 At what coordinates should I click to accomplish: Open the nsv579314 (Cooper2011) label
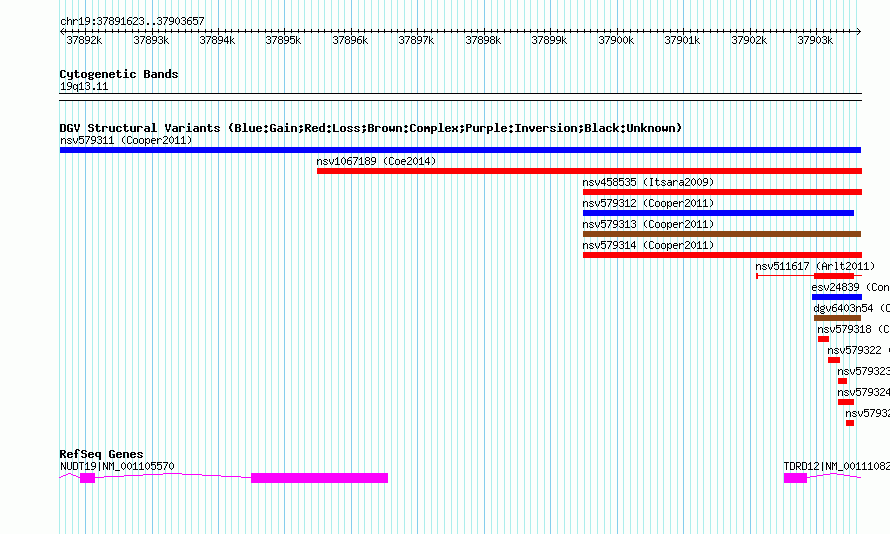pyautogui.click(x=648, y=245)
